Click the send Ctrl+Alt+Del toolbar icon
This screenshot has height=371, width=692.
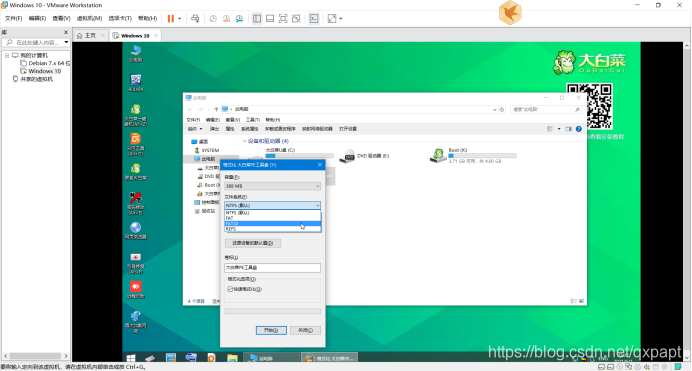point(195,19)
